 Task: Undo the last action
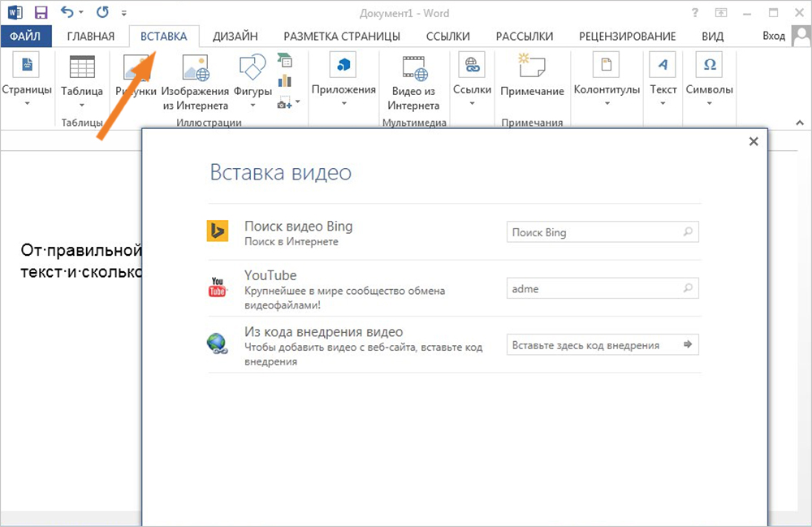coord(67,12)
